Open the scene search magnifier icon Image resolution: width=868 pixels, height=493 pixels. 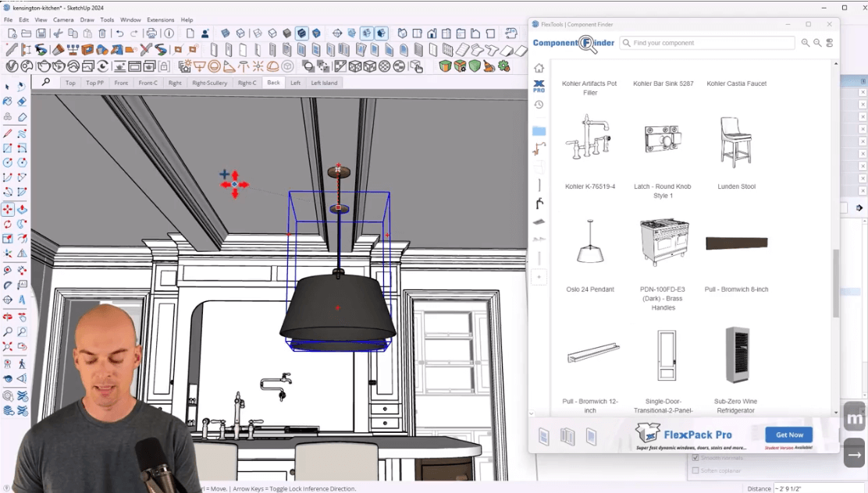(x=45, y=83)
